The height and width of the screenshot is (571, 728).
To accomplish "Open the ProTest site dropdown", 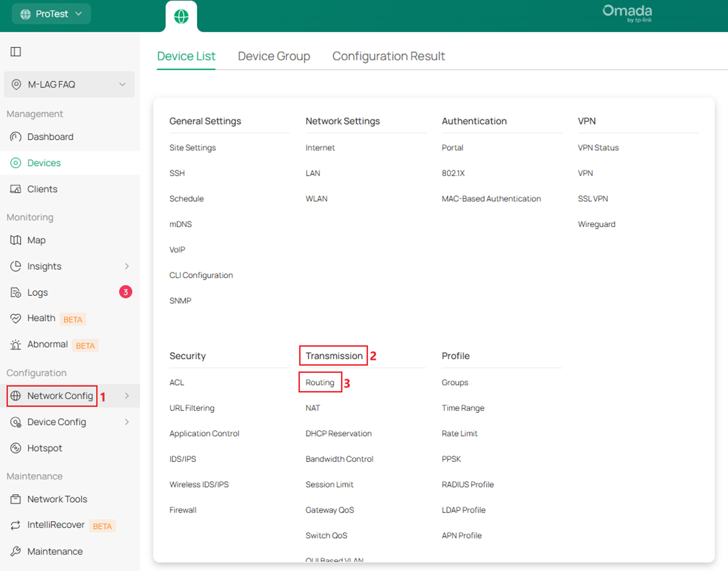I will [51, 13].
